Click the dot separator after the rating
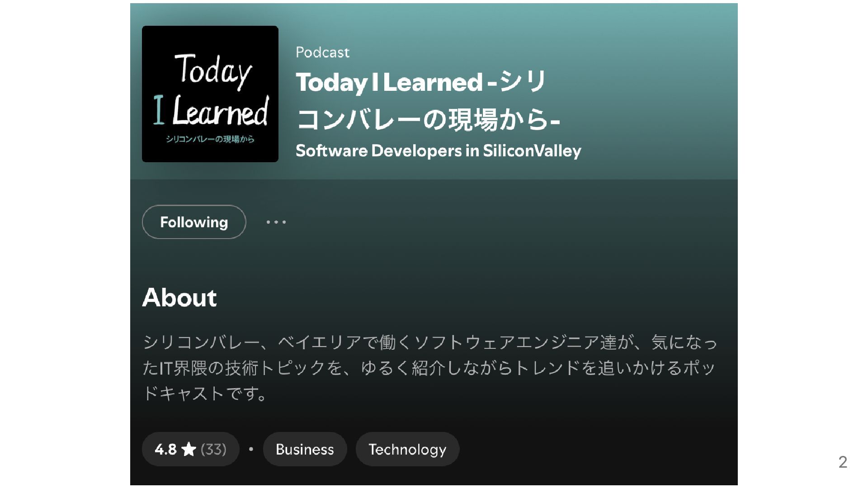The width and height of the screenshot is (868, 488). (x=251, y=449)
